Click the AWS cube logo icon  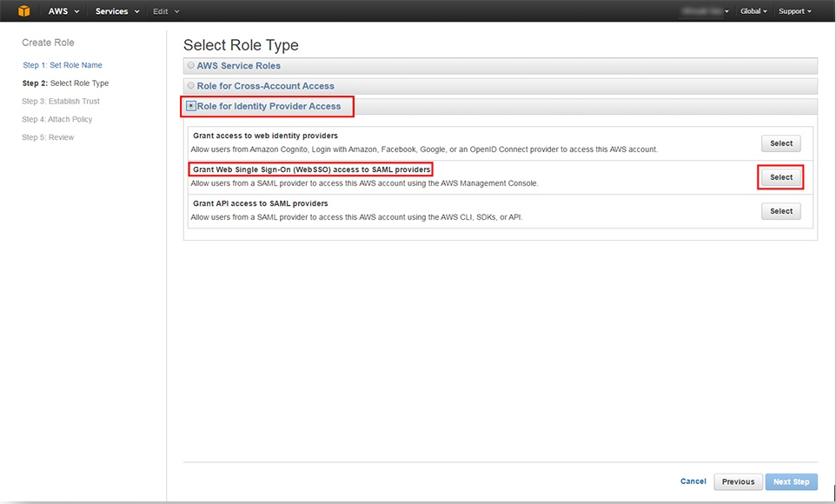24,11
